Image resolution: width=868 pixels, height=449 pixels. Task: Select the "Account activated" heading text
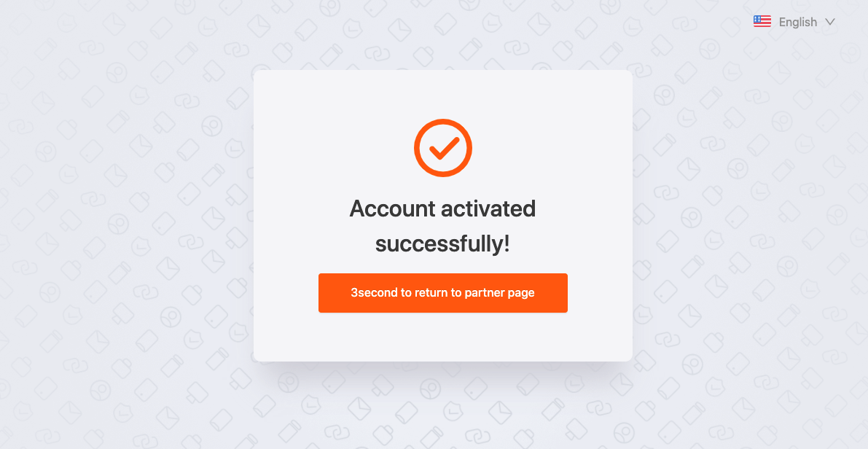443,208
